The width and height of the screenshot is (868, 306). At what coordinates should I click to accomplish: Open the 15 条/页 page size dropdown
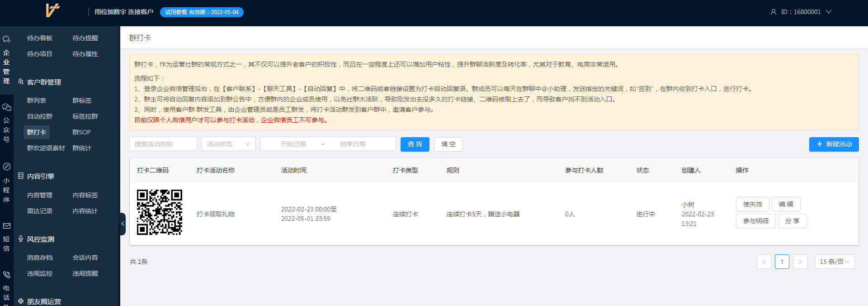835,262
